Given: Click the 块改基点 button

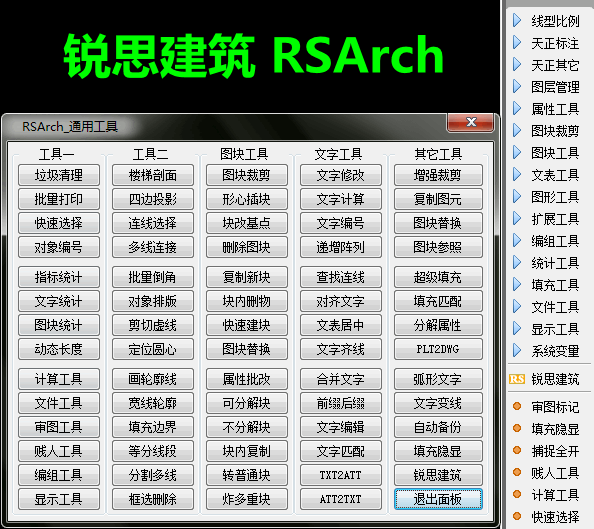Looking at the screenshot, I should point(247,223).
